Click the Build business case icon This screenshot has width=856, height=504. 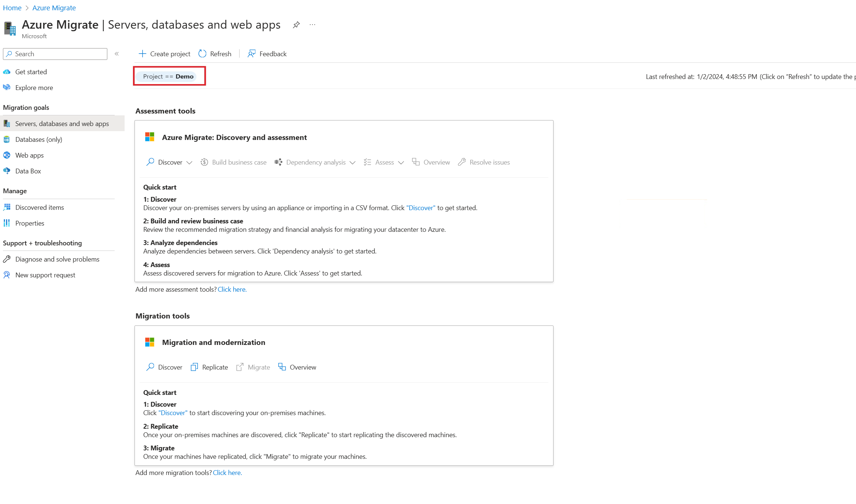(x=204, y=162)
